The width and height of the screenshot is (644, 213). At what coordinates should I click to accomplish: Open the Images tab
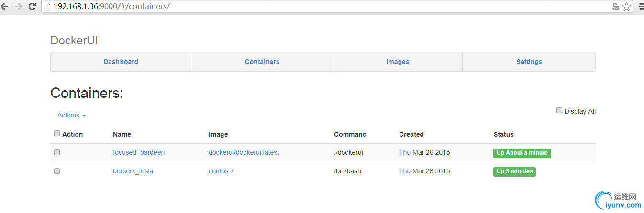click(398, 62)
